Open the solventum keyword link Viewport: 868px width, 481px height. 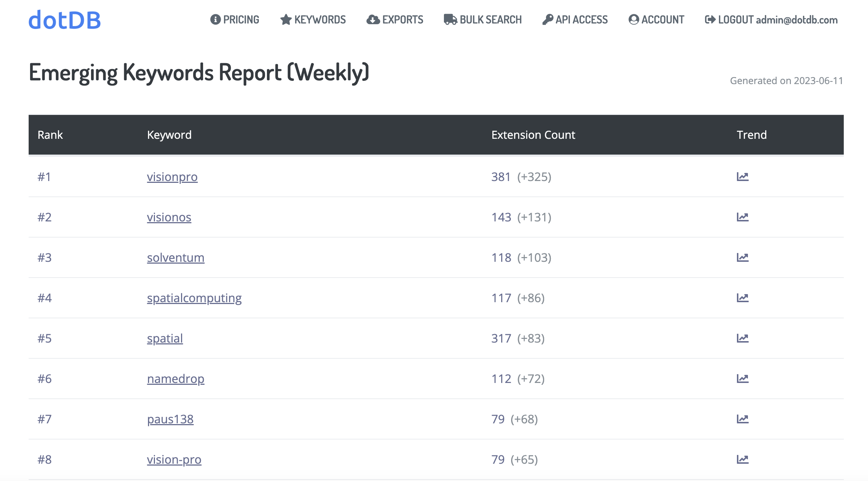coord(176,258)
